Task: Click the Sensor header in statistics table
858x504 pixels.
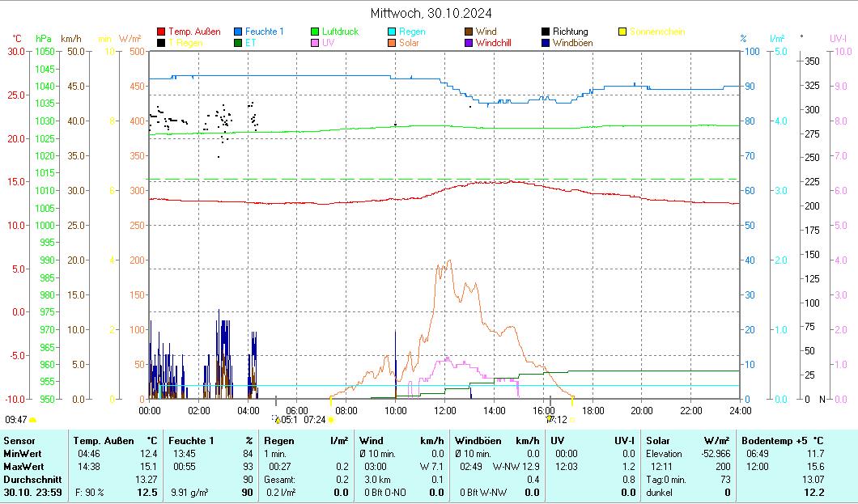Action: (19, 441)
